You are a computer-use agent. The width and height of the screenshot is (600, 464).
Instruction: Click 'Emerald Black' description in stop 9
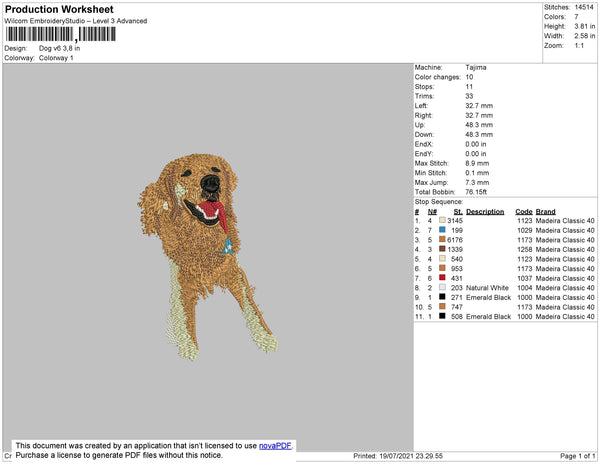tap(488, 297)
